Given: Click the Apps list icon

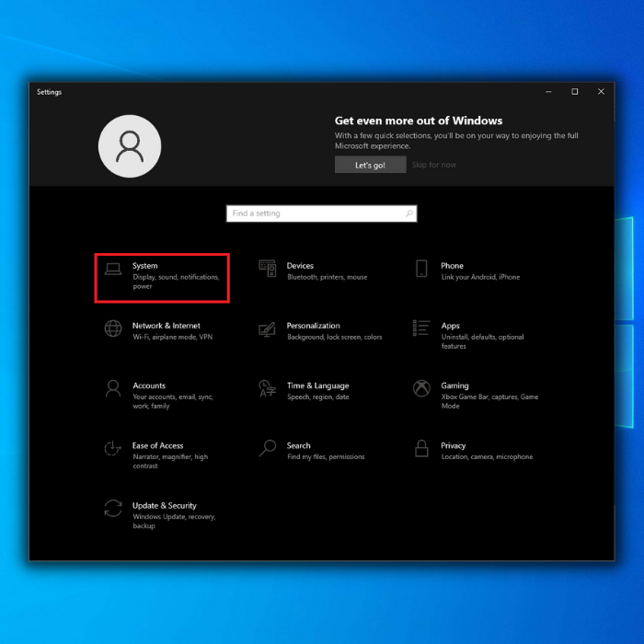Looking at the screenshot, I should 421,328.
